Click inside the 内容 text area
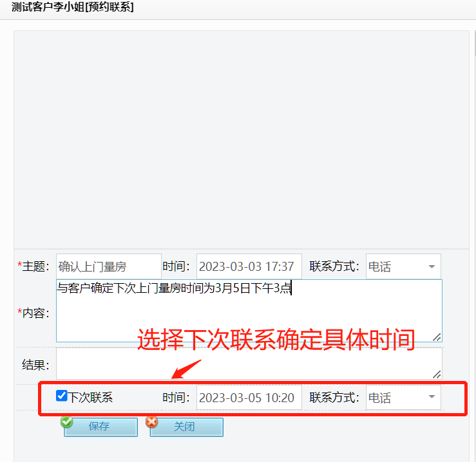Image resolution: width=476 pixels, height=462 pixels. click(249, 311)
